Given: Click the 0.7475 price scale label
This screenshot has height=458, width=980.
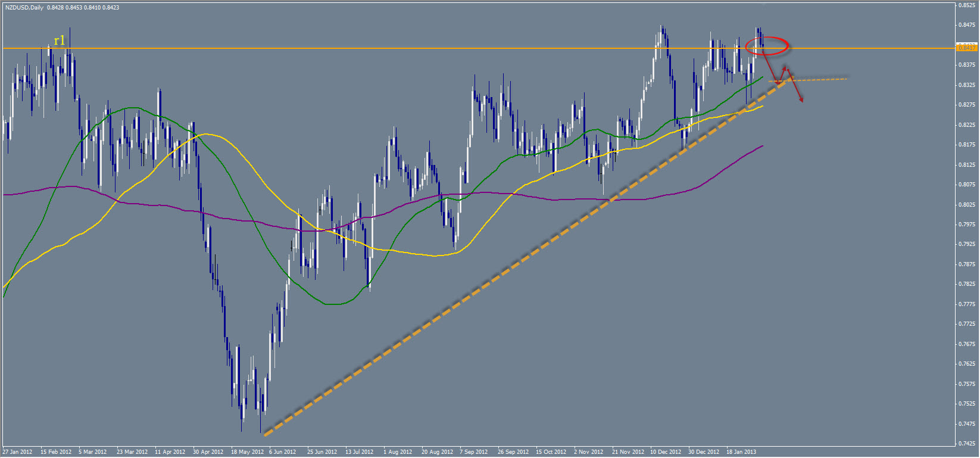Looking at the screenshot, I should 966,424.
